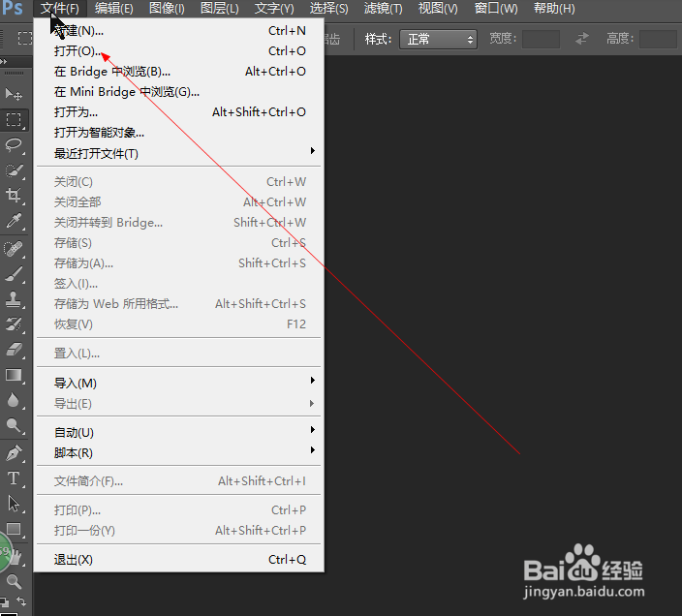This screenshot has width=682, height=616.
Task: Select the Zoom tool
Action: point(14,581)
